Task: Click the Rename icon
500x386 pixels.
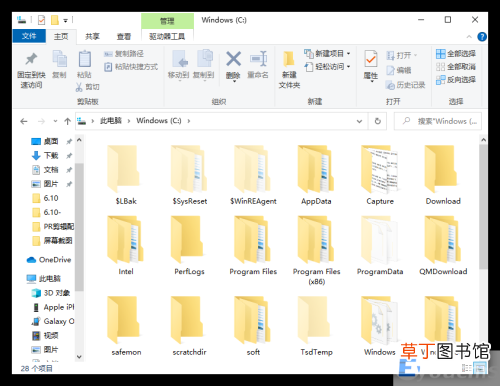Action: pyautogui.click(x=258, y=59)
